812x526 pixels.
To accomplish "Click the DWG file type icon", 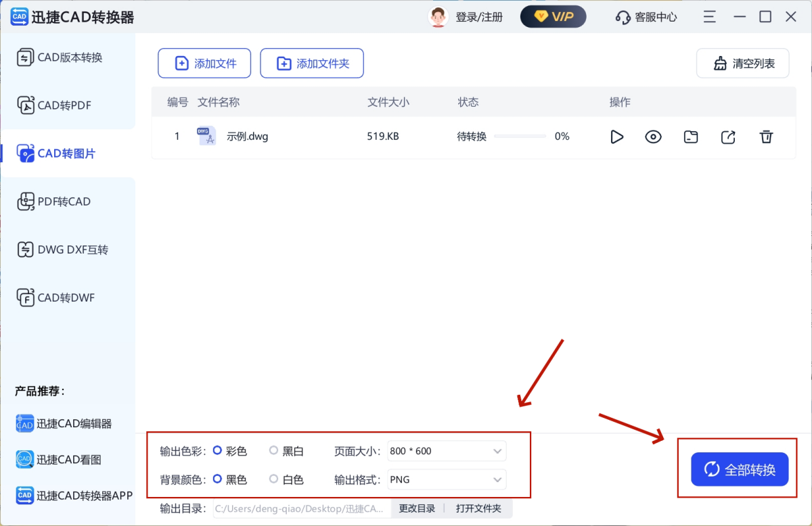I will tap(206, 136).
